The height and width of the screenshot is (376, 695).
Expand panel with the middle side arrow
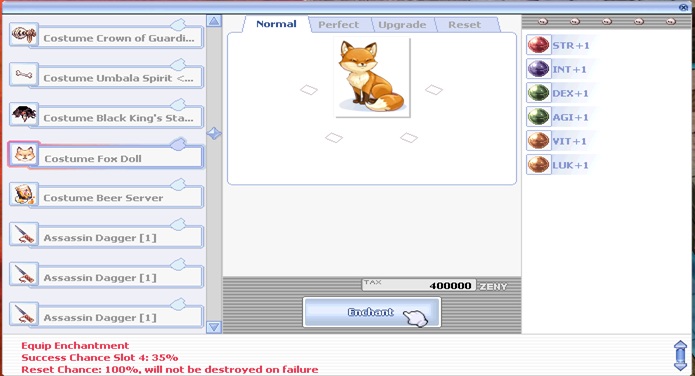(214, 133)
